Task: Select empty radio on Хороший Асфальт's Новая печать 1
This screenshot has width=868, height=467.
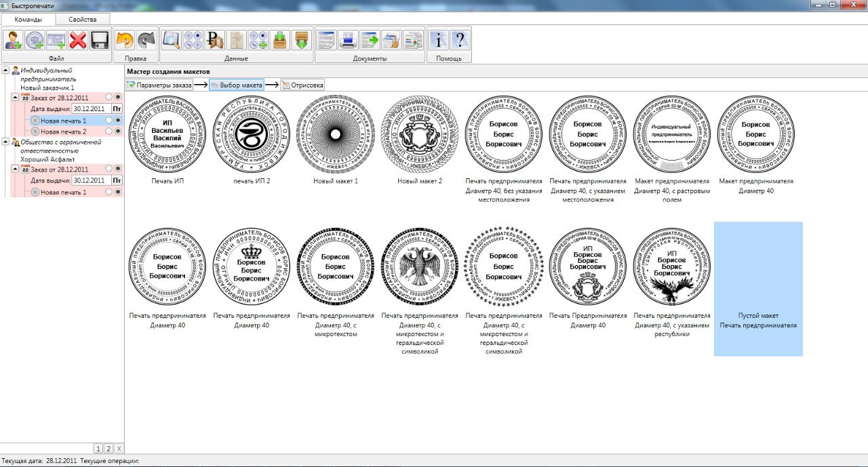Action: pyautogui.click(x=108, y=192)
